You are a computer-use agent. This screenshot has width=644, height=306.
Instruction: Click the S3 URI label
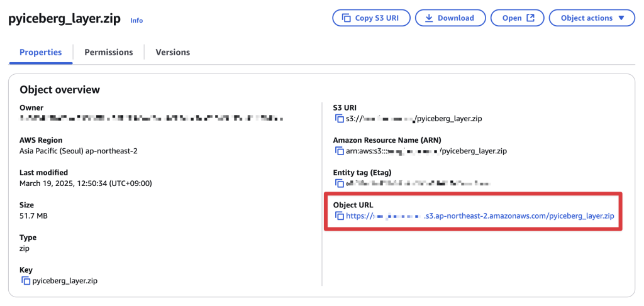point(345,108)
